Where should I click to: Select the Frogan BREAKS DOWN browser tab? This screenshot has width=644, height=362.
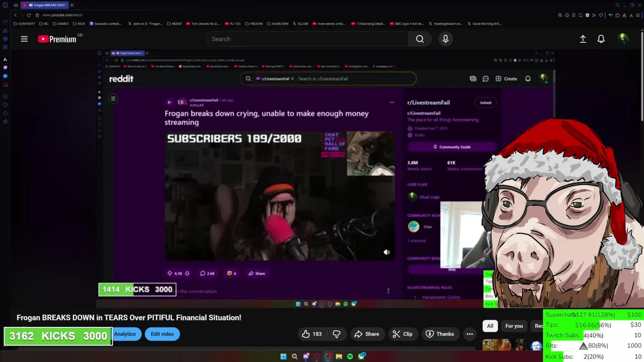tap(44, 5)
